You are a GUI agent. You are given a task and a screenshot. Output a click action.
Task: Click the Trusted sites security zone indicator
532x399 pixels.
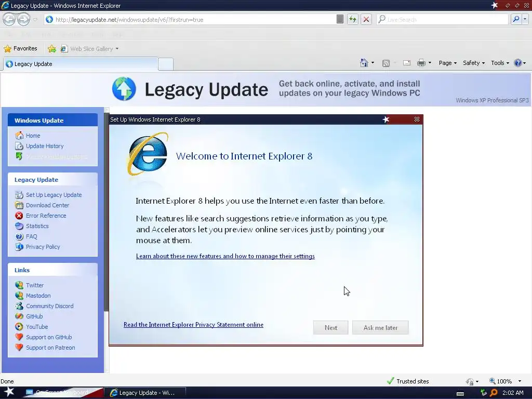point(408,381)
